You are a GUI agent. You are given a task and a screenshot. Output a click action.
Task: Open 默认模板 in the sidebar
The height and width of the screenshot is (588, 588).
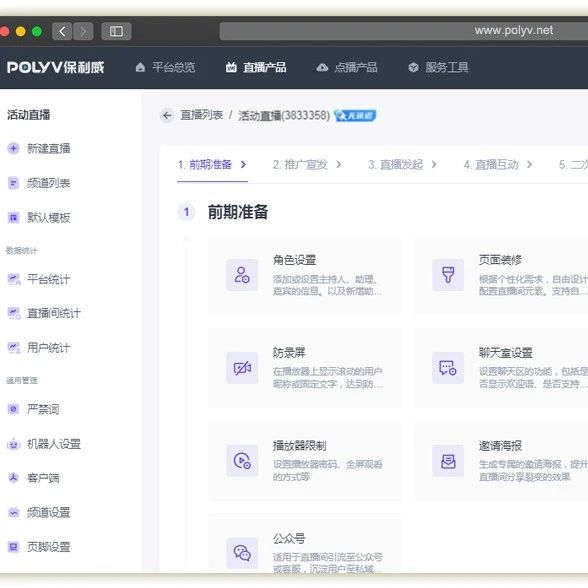(x=48, y=218)
